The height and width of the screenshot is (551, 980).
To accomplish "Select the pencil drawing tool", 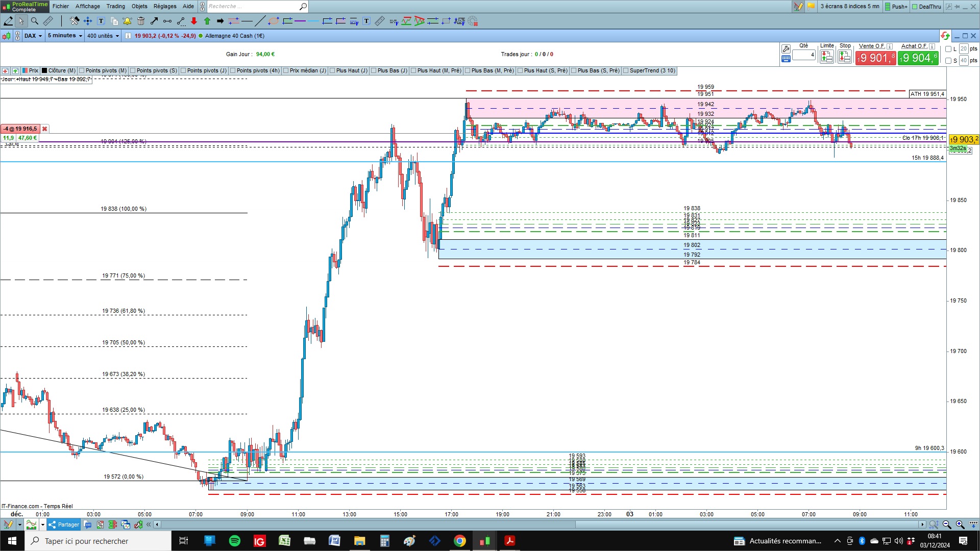I will (x=8, y=21).
